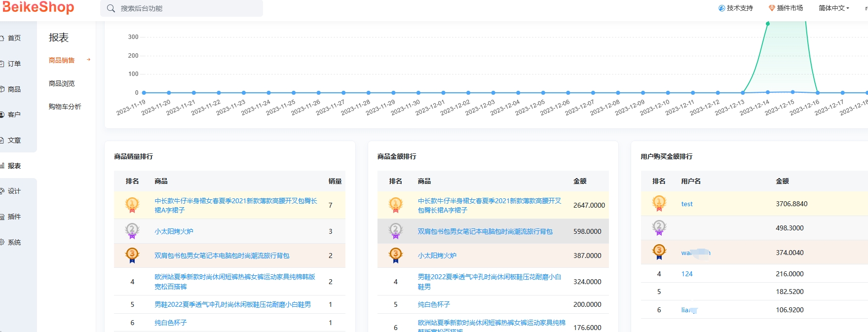Click amount 3706.8840 for user test
Image resolution: width=868 pixels, height=332 pixels.
[x=792, y=204]
